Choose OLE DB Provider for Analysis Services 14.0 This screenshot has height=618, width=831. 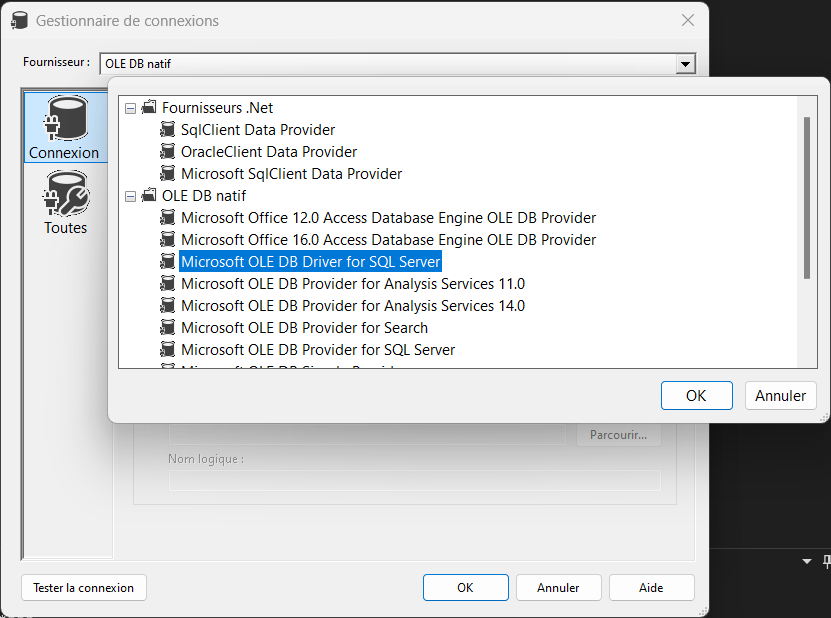coord(353,306)
